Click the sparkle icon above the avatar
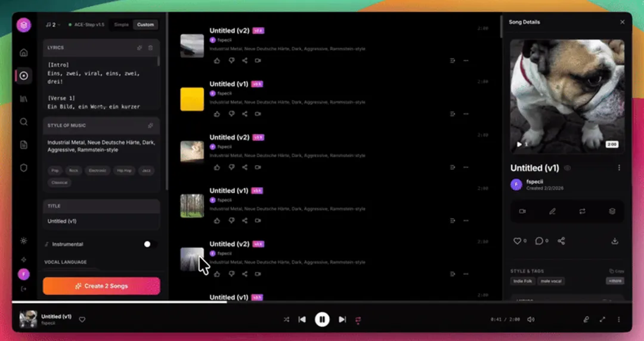Screen dimensions: 644x341 pyautogui.click(x=24, y=260)
